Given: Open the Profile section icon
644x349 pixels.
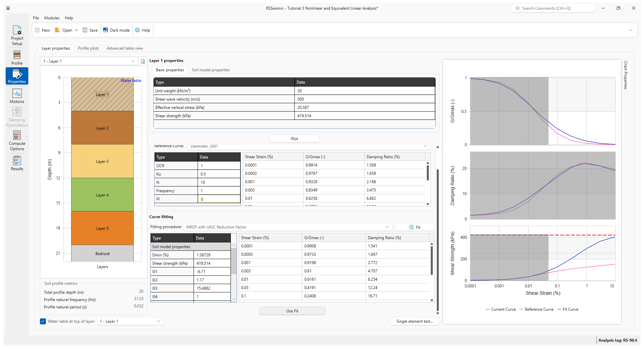Looking at the screenshot, I should tap(17, 58).
